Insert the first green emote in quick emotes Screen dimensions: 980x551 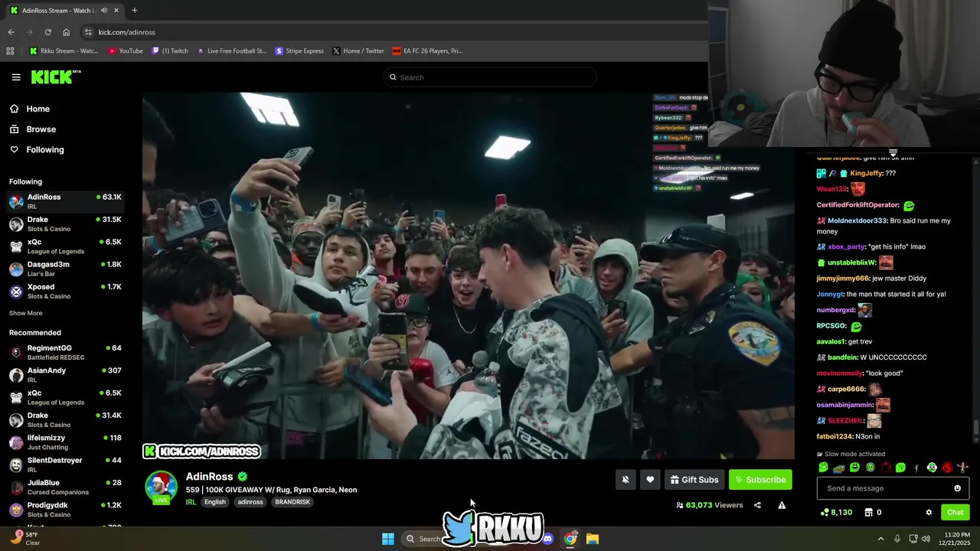pos(823,468)
